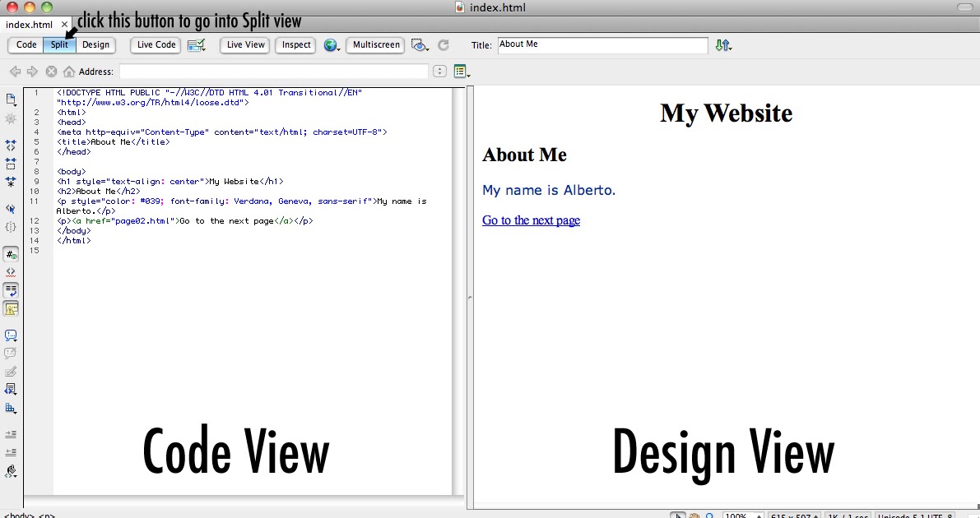The image size is (980, 518).
Task: Switch to Design view mode
Action: click(x=95, y=45)
